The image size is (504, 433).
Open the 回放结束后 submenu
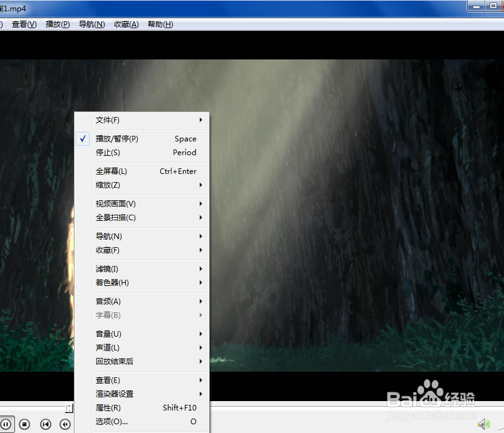pyautogui.click(x=141, y=362)
